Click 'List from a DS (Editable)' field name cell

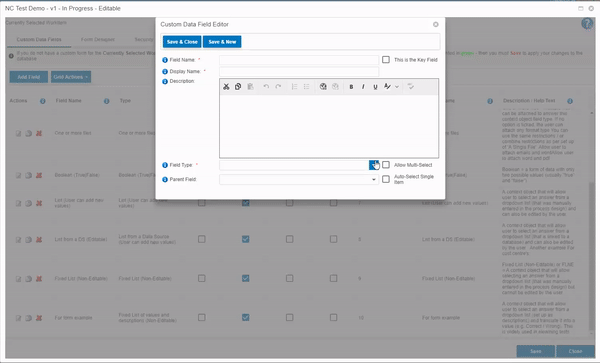[x=81, y=239]
